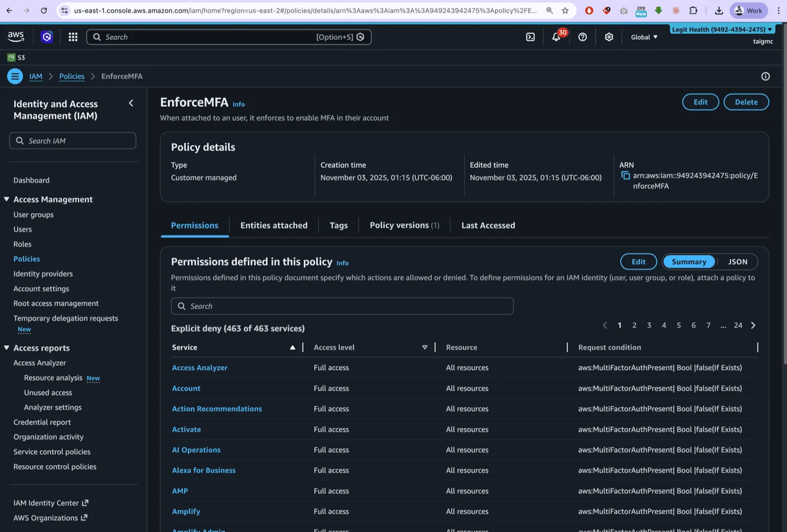Click the permissions search field
Screen dimensions: 787x532
point(342,306)
